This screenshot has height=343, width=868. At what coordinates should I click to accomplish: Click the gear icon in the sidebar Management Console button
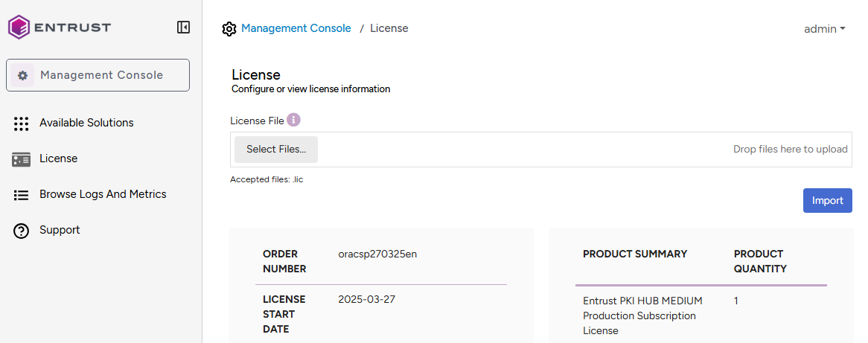pos(22,75)
